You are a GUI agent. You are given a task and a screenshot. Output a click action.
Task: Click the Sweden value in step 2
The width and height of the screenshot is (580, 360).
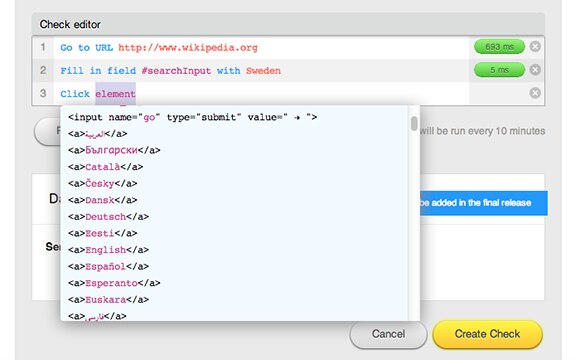click(263, 71)
